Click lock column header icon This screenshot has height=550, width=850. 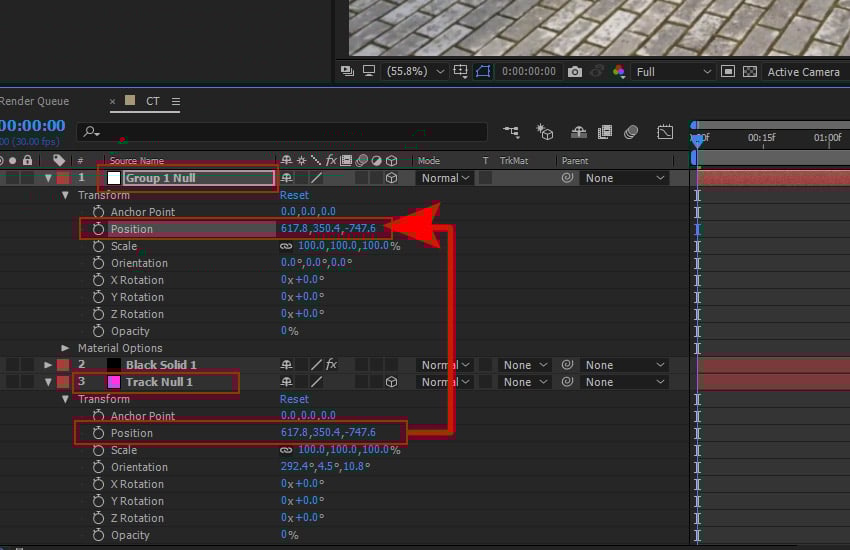point(27,160)
